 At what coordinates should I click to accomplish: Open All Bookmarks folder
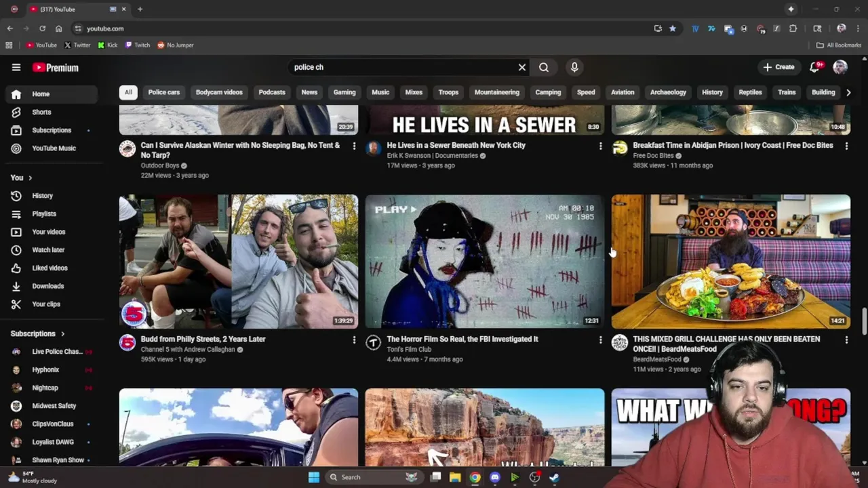[x=839, y=45]
